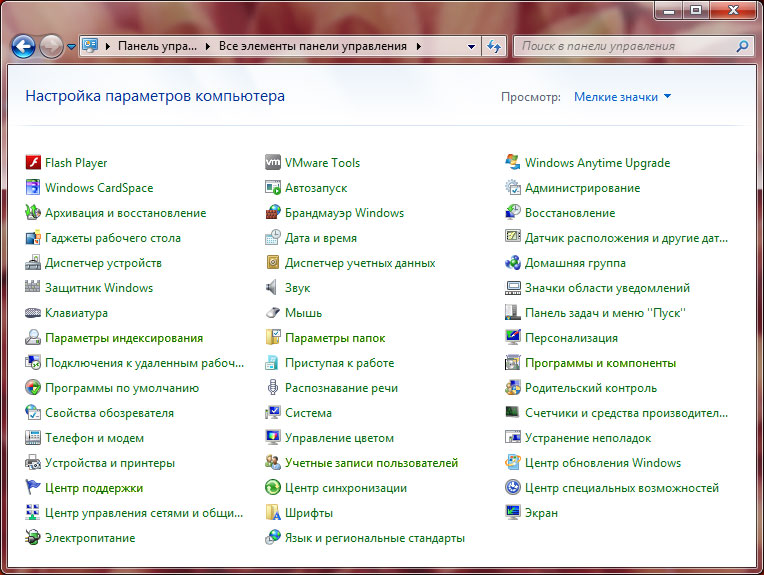Click the disabled Forward arrow button

(51, 46)
